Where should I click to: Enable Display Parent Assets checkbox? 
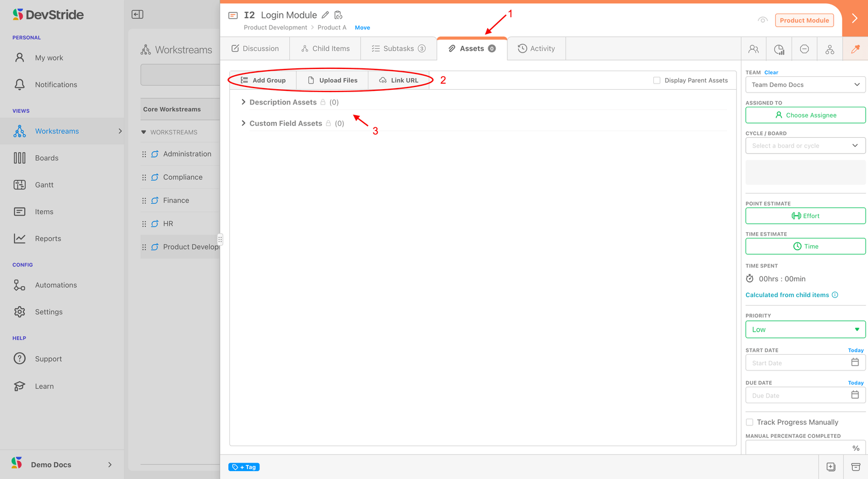pos(657,80)
